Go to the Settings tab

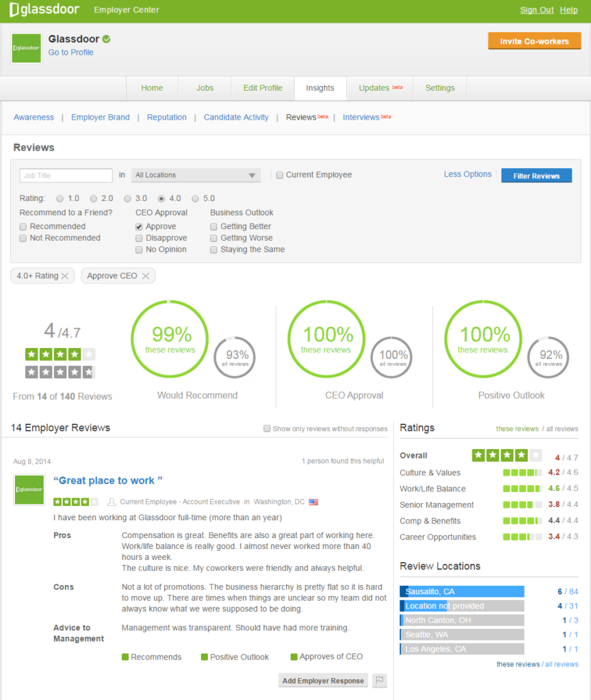(440, 88)
